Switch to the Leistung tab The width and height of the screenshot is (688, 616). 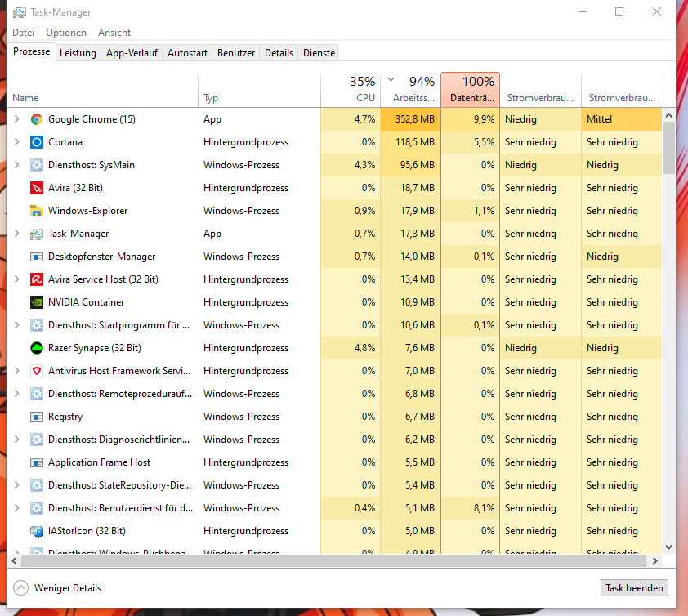point(78,53)
